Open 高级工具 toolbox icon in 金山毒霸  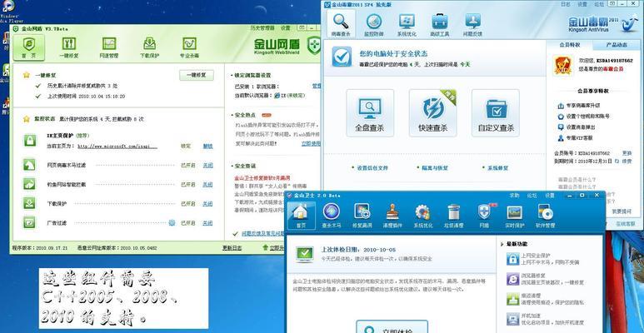tap(439, 25)
